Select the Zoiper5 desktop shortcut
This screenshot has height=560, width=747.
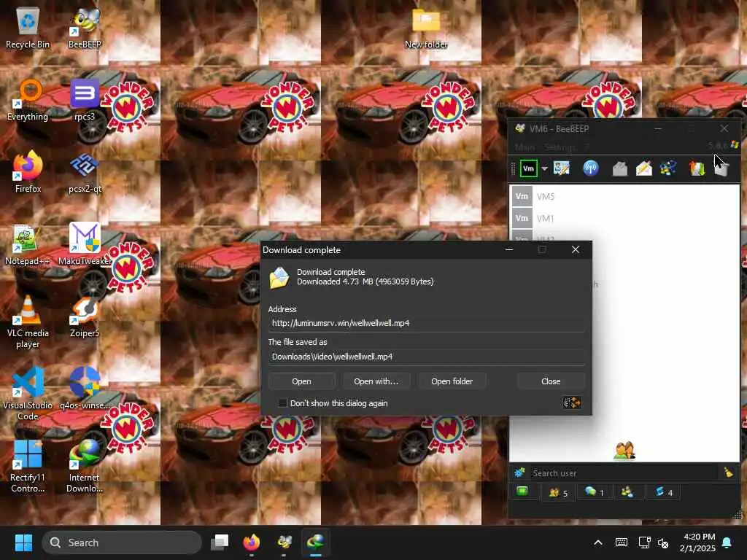coord(85,317)
